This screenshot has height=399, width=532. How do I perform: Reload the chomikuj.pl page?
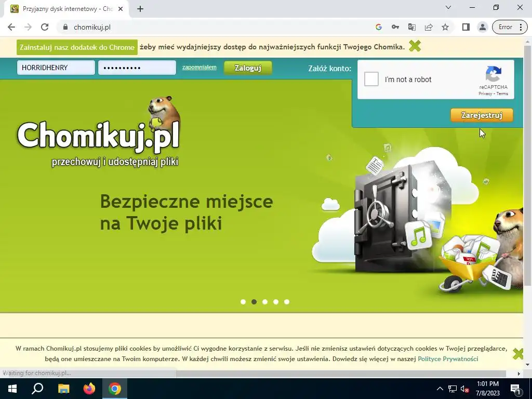click(45, 27)
